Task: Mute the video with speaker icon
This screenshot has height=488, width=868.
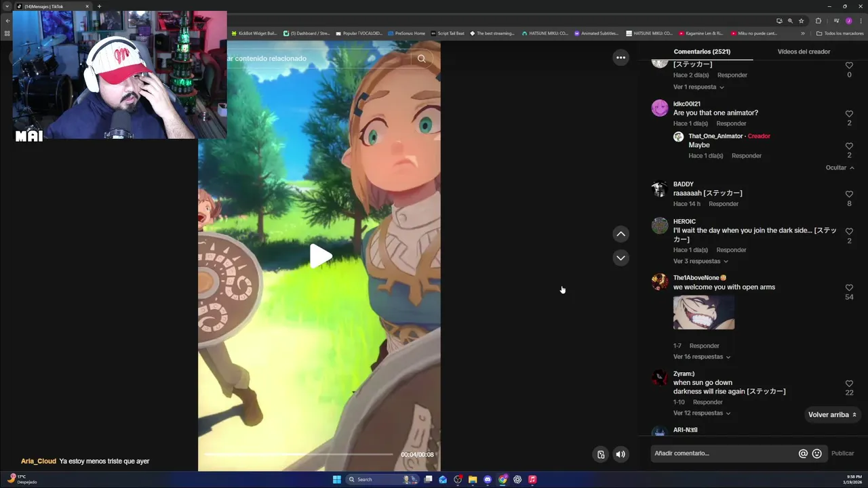Action: 620,454
